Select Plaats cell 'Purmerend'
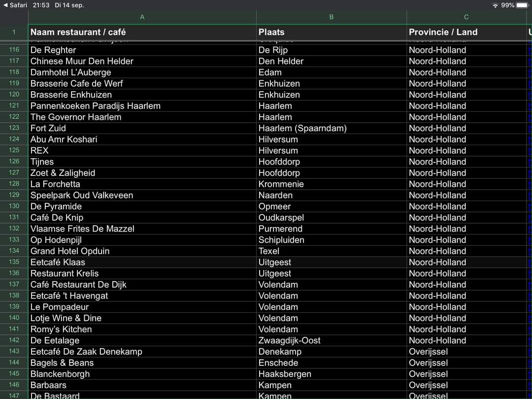This screenshot has height=399, width=532. [332, 229]
